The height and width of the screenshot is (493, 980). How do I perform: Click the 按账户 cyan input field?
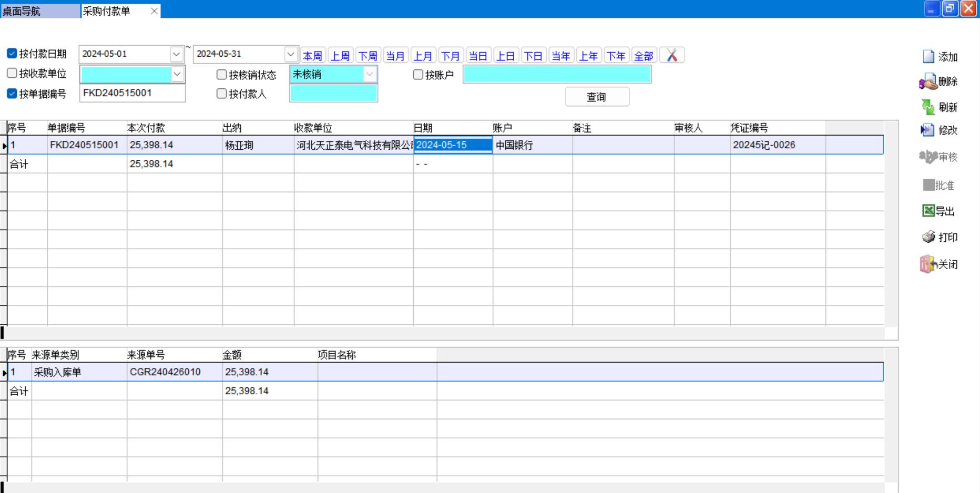pos(557,75)
